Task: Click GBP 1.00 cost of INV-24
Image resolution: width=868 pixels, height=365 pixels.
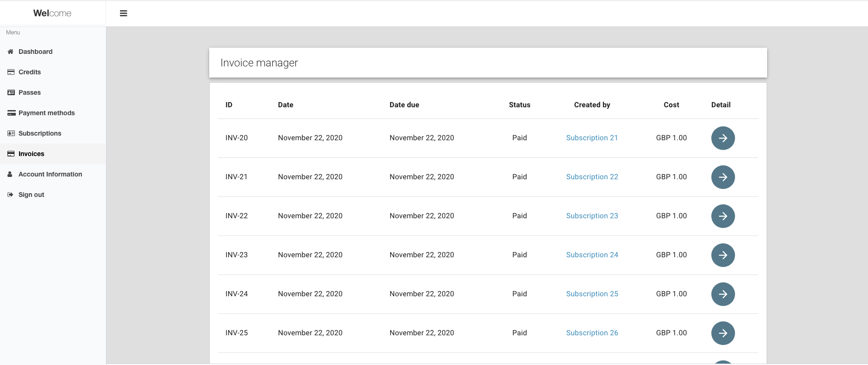Action: pyautogui.click(x=671, y=294)
